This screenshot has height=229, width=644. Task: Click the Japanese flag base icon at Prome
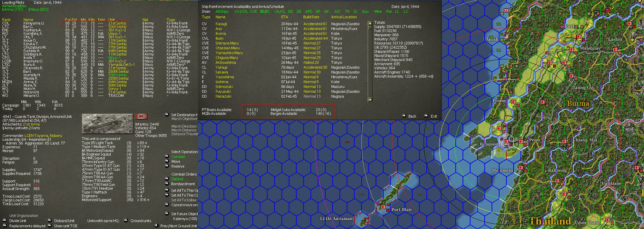514,102
